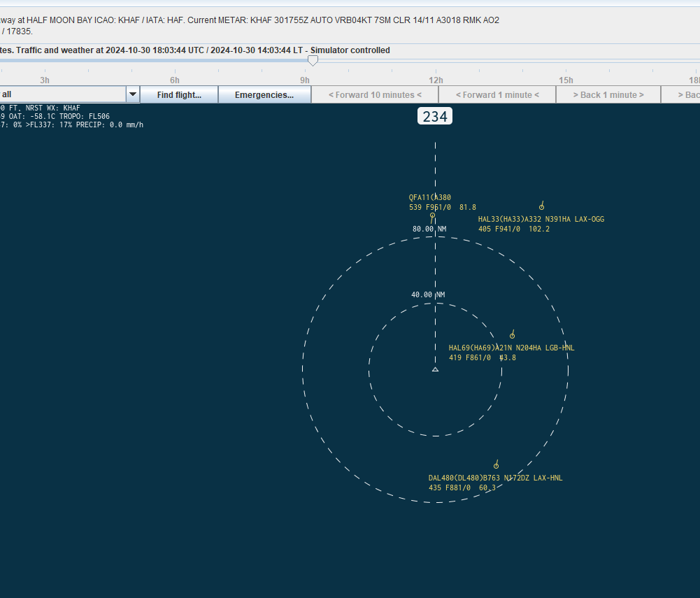Image resolution: width=700 pixels, height=598 pixels.
Task: Open the 'all' filter dropdown arrow
Action: coord(132,94)
